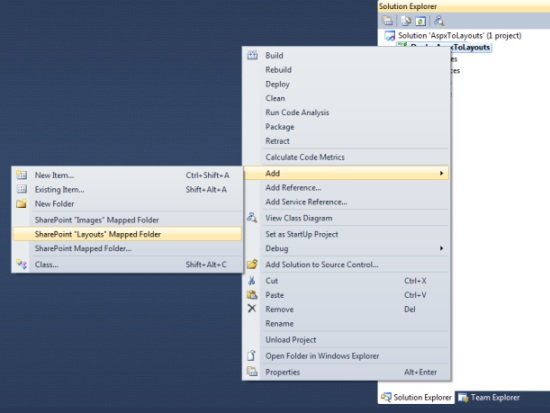
Task: Switch to the Solution Explorer tab
Action: point(416,398)
